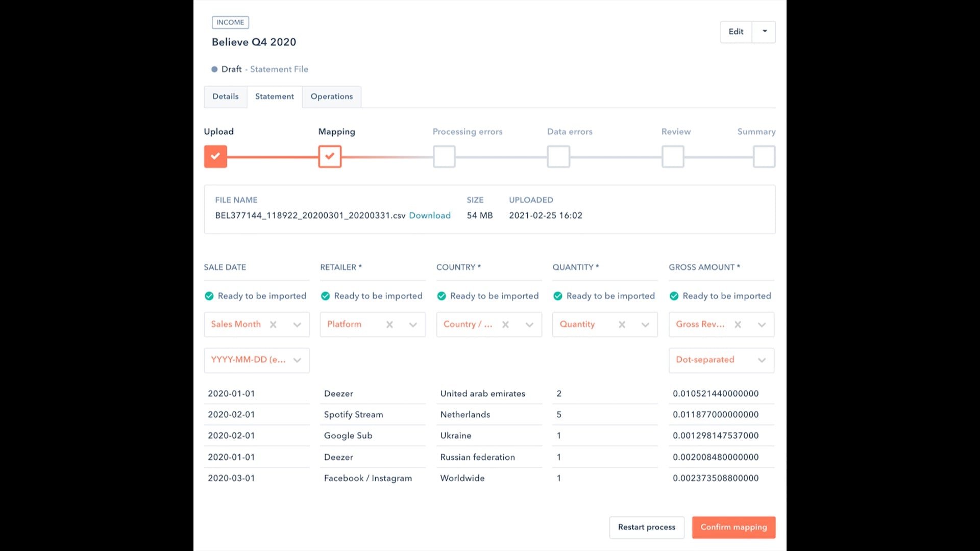
Task: Open the arrow menu beside Edit
Action: (x=764, y=32)
